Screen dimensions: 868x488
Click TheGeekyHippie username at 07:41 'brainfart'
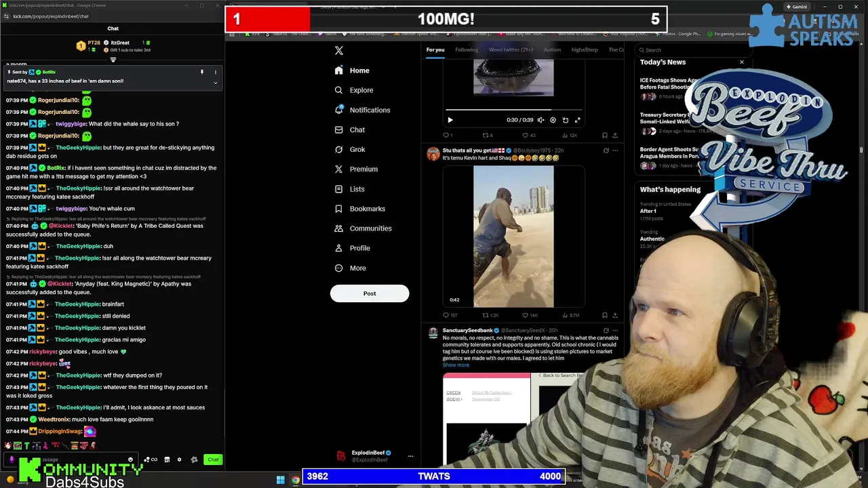(77, 304)
